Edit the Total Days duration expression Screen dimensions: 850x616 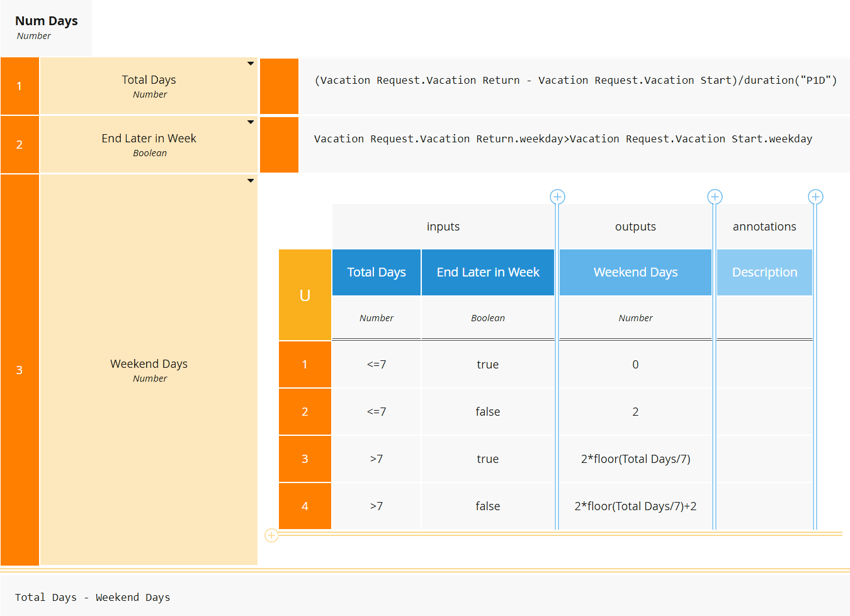(575, 81)
